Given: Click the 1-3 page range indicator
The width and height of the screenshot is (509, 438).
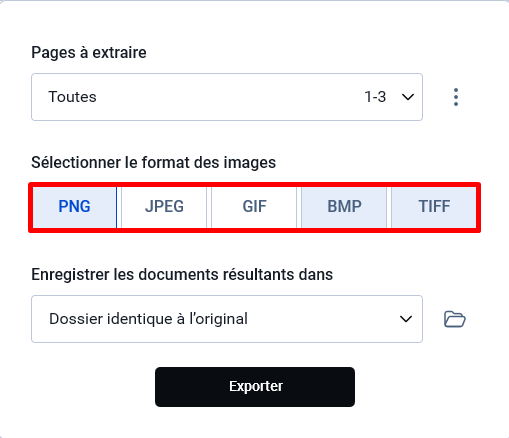Looking at the screenshot, I should click(375, 97).
